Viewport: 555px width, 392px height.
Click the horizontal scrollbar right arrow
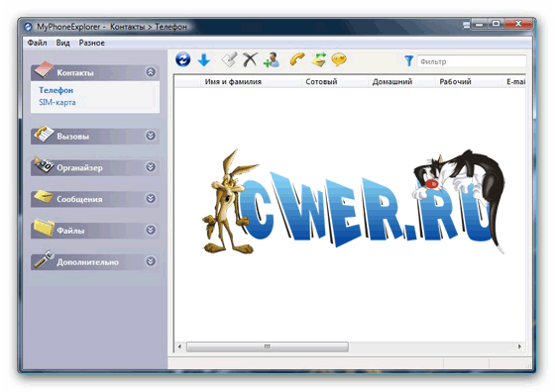[519, 346]
